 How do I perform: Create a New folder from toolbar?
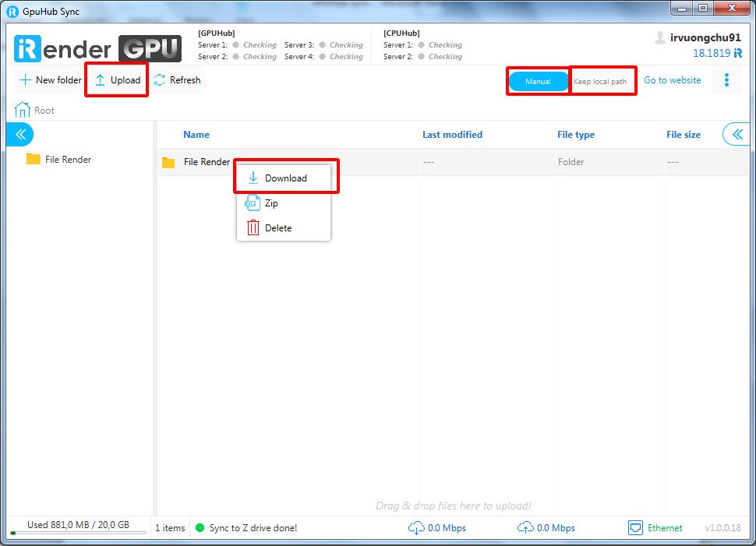point(51,80)
